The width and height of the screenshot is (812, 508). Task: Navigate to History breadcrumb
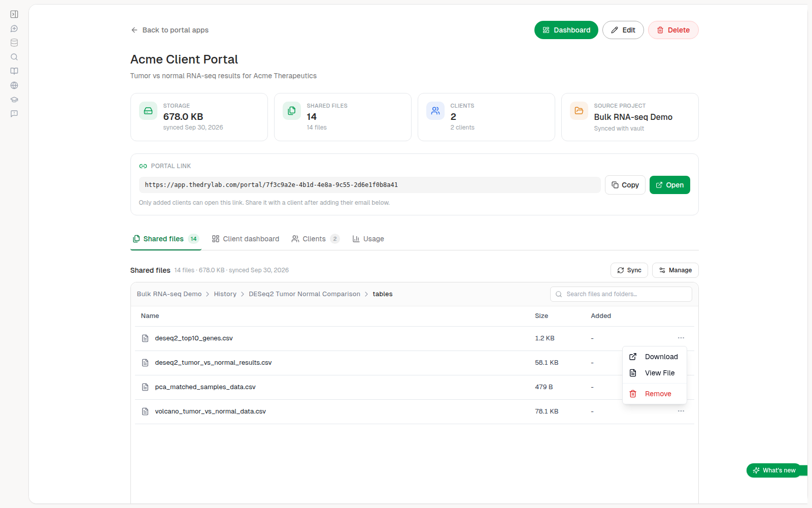225,294
